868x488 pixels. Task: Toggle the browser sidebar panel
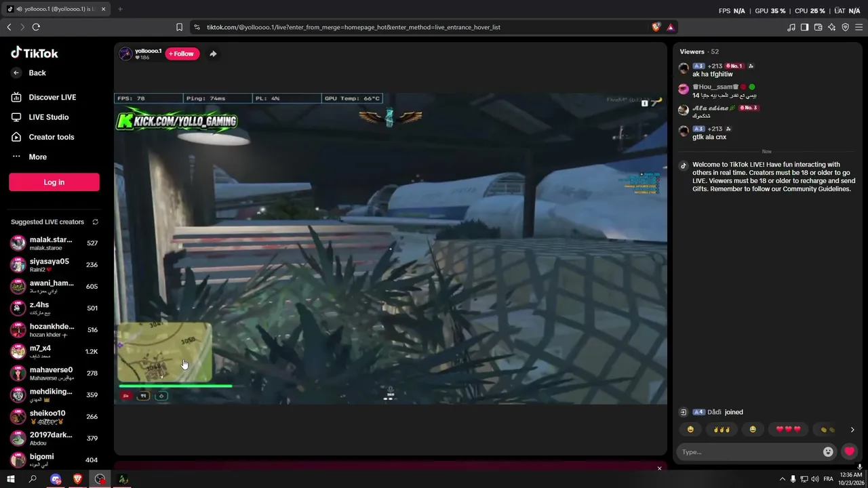point(804,27)
